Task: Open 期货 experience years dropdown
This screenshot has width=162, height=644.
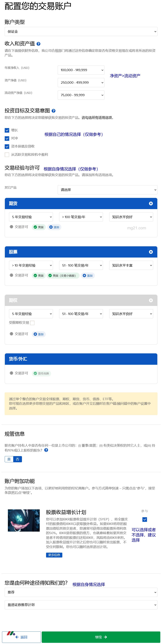Action: pyautogui.click(x=31, y=217)
